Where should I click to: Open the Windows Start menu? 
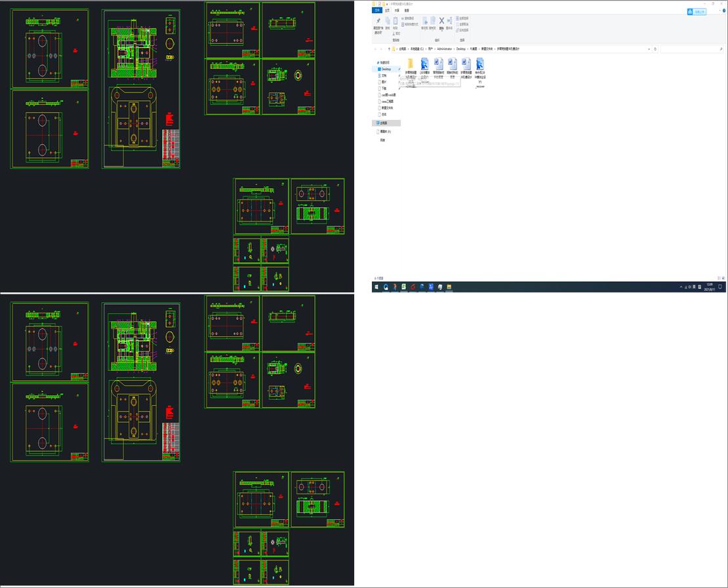point(376,287)
